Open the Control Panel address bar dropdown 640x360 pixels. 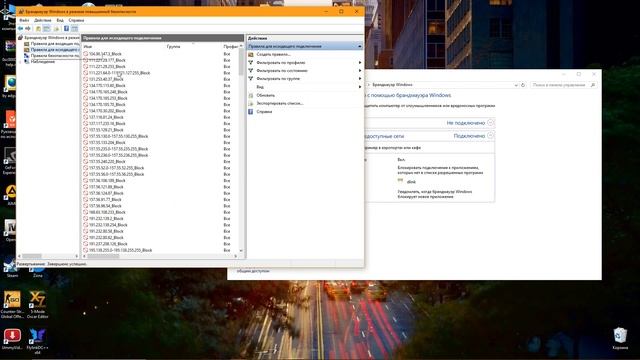pyautogui.click(x=516, y=85)
